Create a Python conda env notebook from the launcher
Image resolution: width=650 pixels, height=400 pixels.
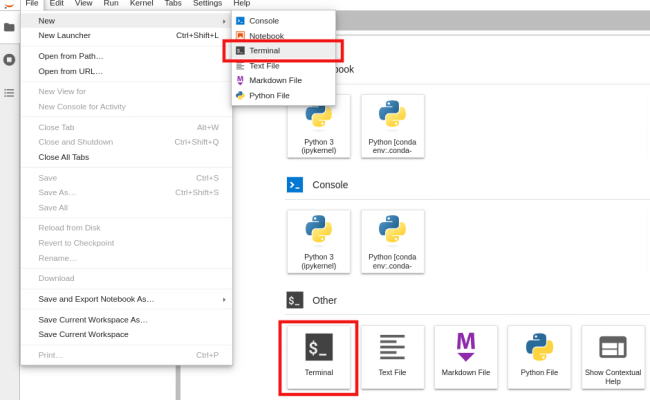pyautogui.click(x=392, y=126)
